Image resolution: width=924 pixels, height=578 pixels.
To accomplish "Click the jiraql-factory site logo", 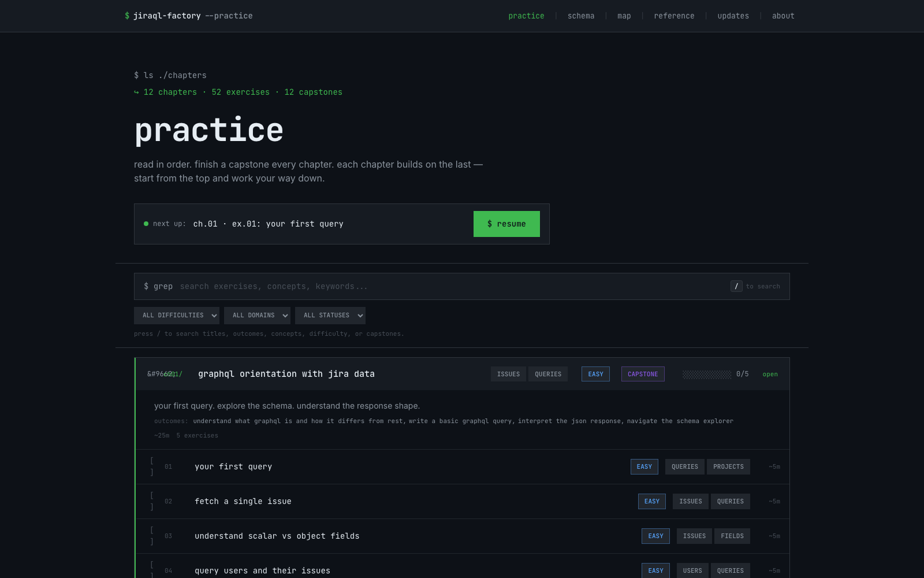I will (x=188, y=16).
